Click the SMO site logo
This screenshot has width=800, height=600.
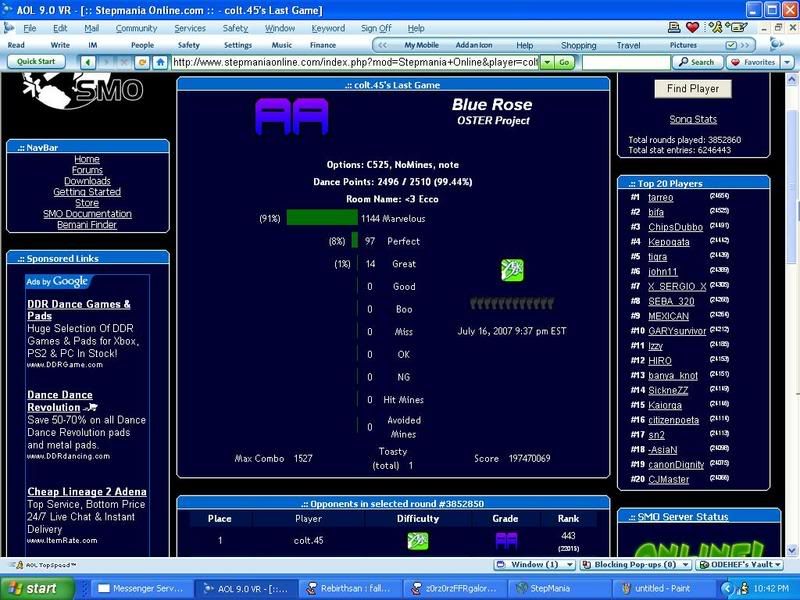pos(83,90)
